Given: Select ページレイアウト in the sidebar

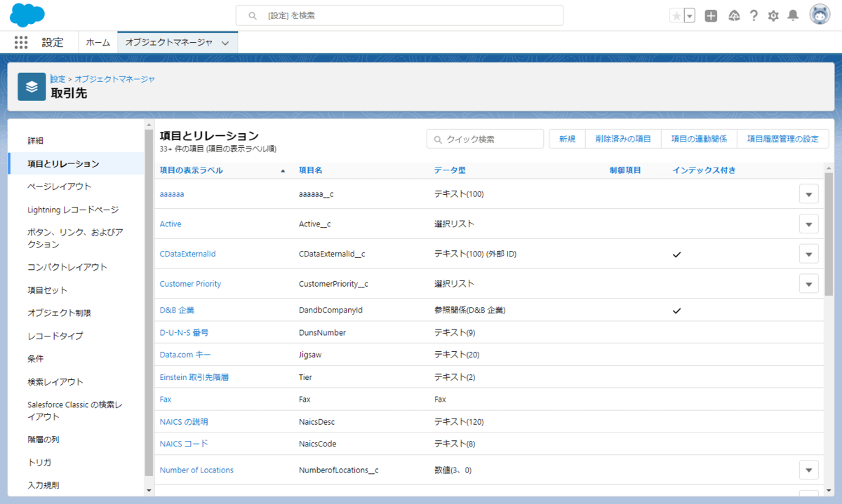Looking at the screenshot, I should (59, 186).
